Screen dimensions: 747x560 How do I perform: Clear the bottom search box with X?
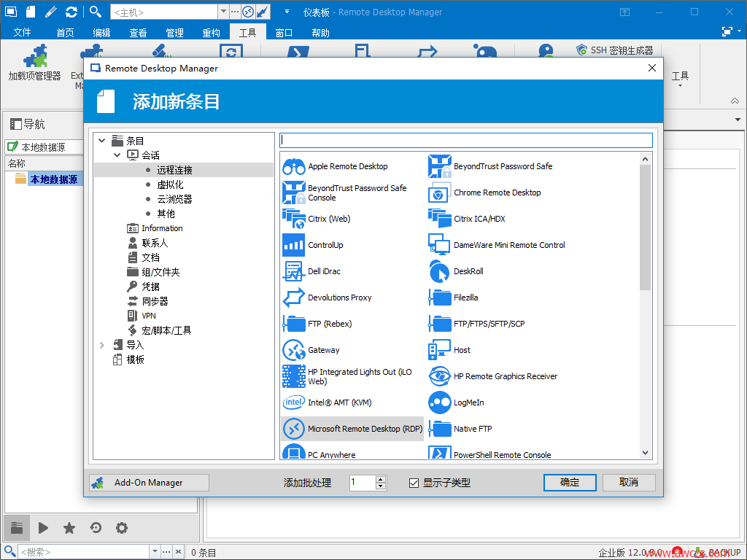178,551
